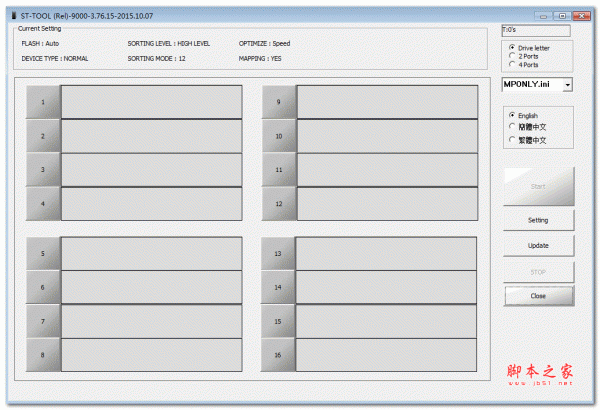Click port slot number 5 button
Screen dimensions: 600x410
[x=43, y=253]
